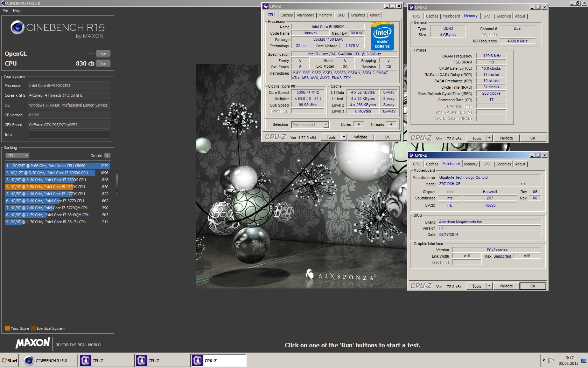
Task: Click the DRAM Frequency value 1199.8 MHz
Action: 491,56
